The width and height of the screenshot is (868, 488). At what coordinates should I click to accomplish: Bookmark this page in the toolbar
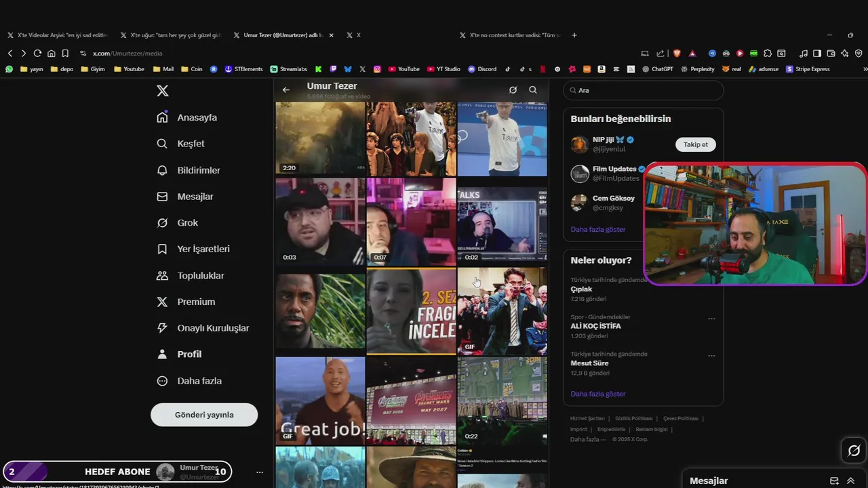[x=65, y=53]
